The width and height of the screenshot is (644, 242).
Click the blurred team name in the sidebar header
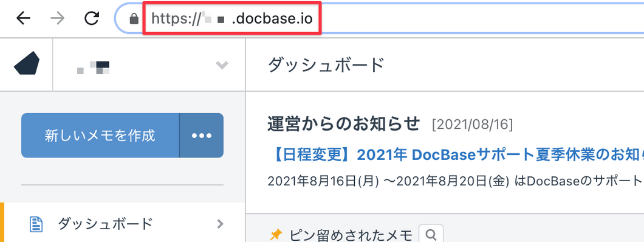pyautogui.click(x=93, y=67)
